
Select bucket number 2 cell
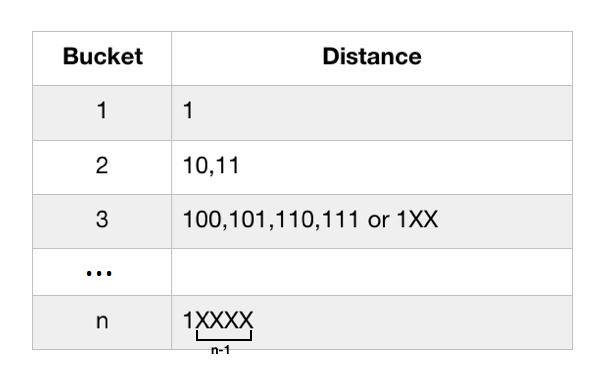102,166
